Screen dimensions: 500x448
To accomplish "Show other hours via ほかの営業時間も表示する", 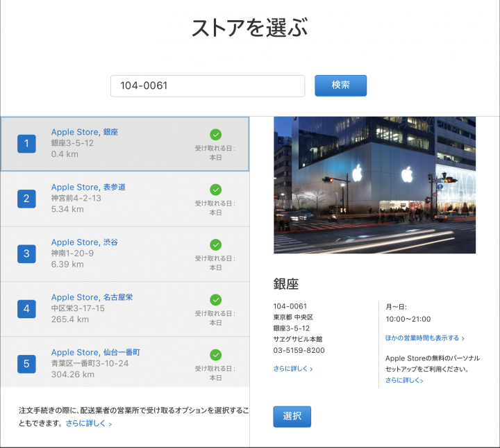I will click(425, 338).
